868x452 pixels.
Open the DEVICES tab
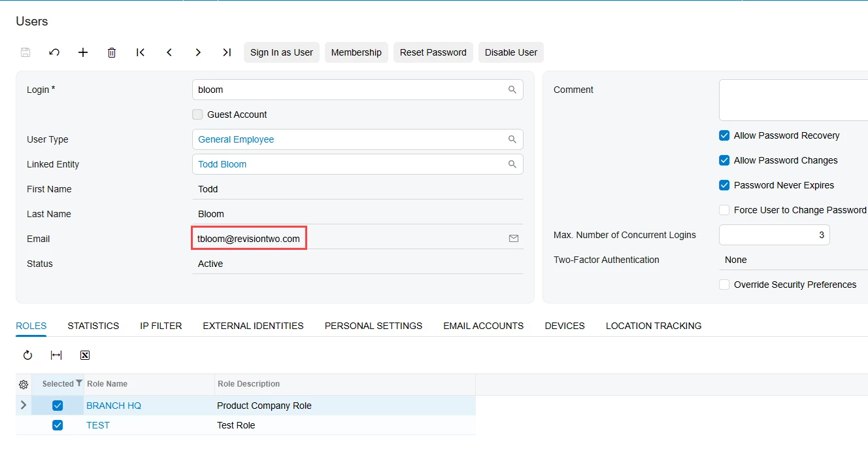click(x=565, y=326)
